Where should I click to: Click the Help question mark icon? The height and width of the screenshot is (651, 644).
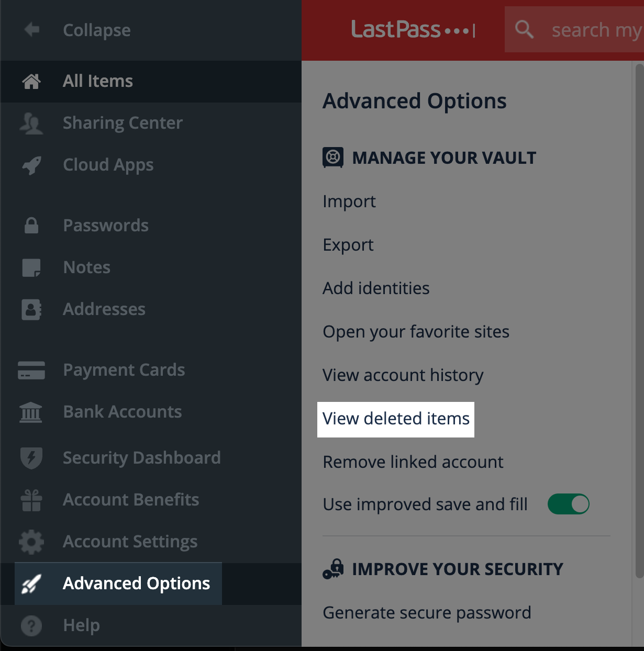tap(31, 625)
